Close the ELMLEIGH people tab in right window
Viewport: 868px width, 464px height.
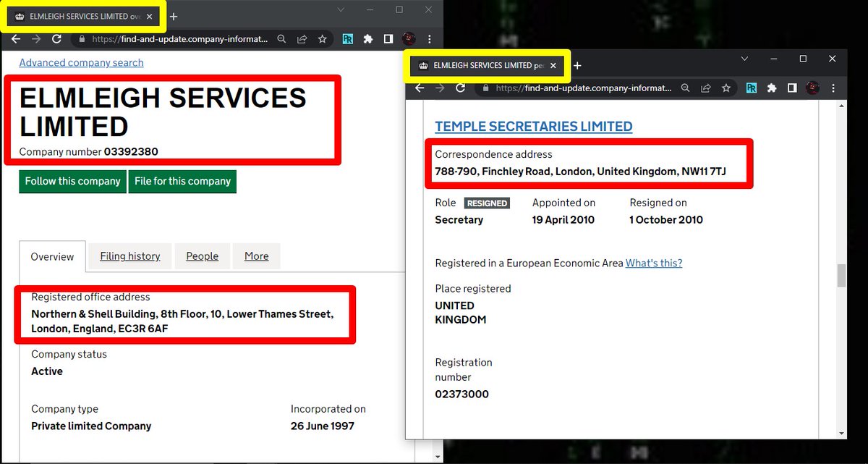[554, 65]
